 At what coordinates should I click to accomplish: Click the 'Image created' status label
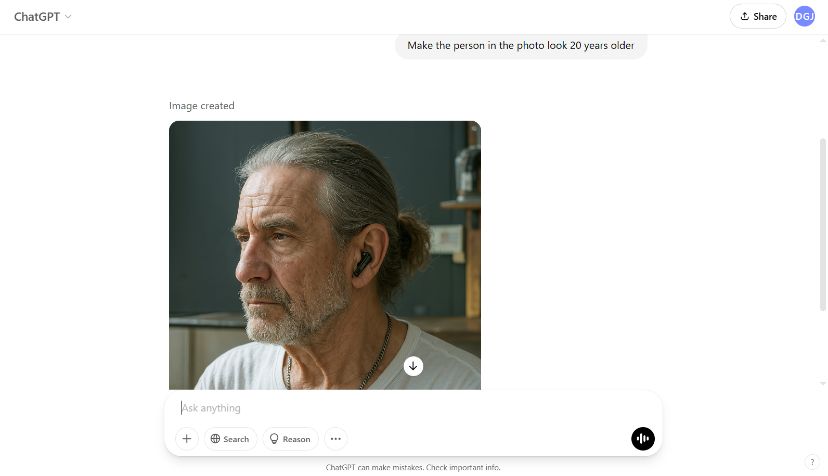click(202, 106)
